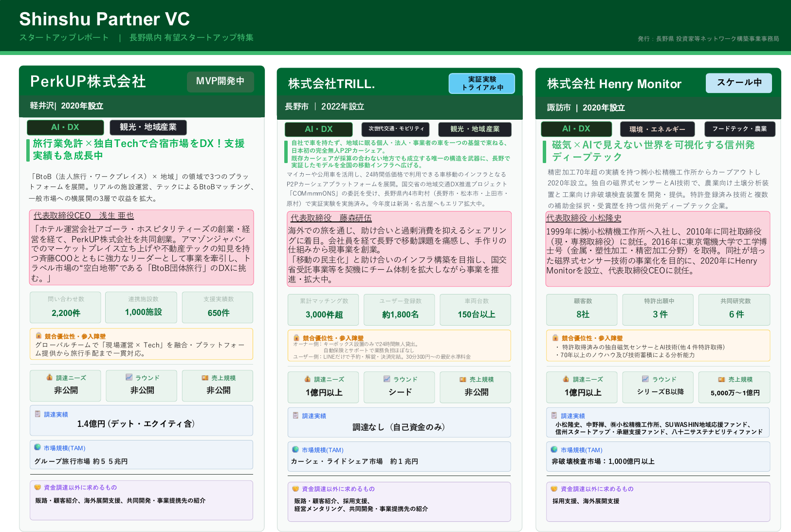Click the 特許出願中 stat box

tap(659, 309)
